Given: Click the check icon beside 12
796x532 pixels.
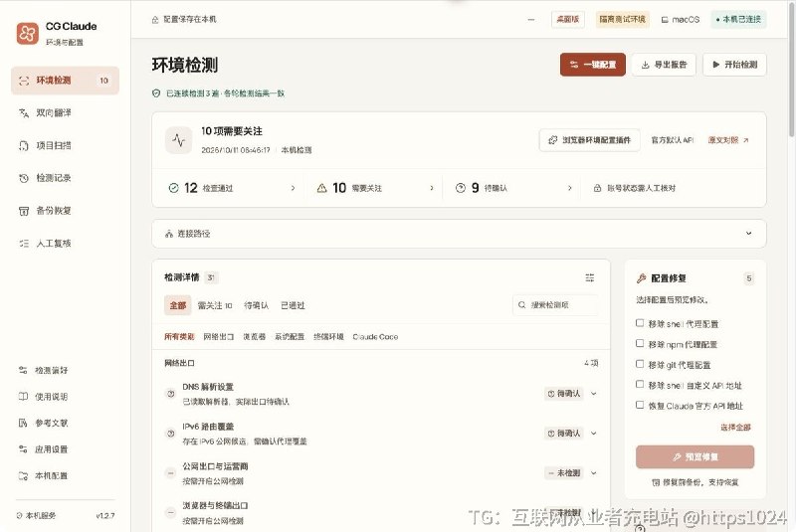Looking at the screenshot, I should [173, 188].
